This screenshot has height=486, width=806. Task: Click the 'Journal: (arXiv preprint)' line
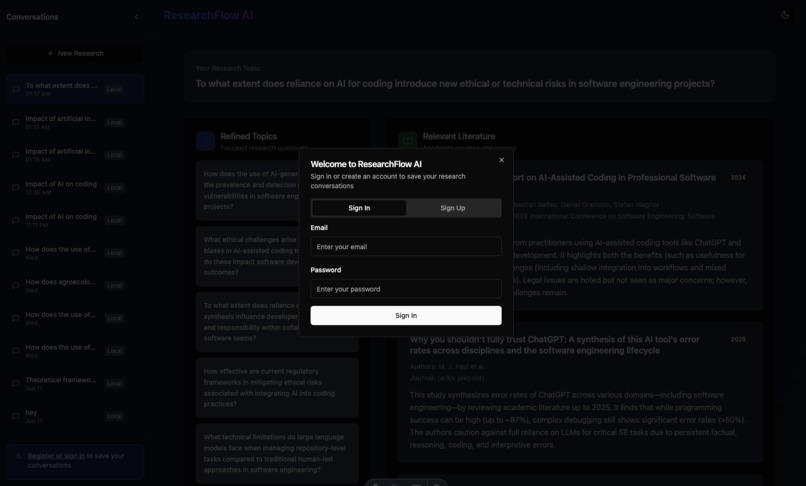447,378
